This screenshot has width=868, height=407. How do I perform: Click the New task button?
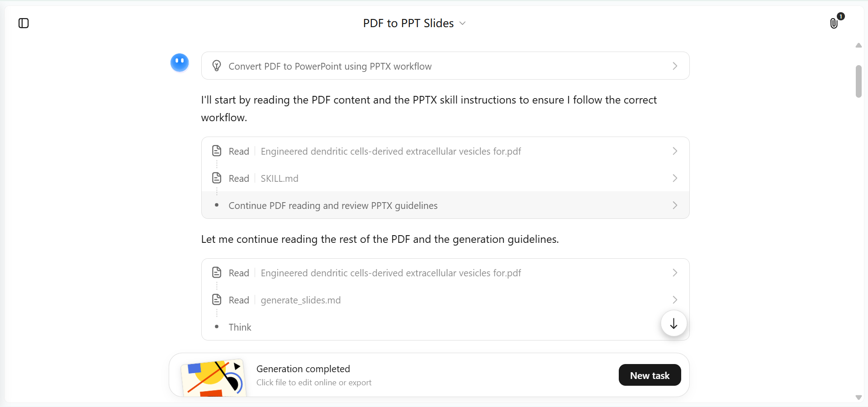pos(650,375)
